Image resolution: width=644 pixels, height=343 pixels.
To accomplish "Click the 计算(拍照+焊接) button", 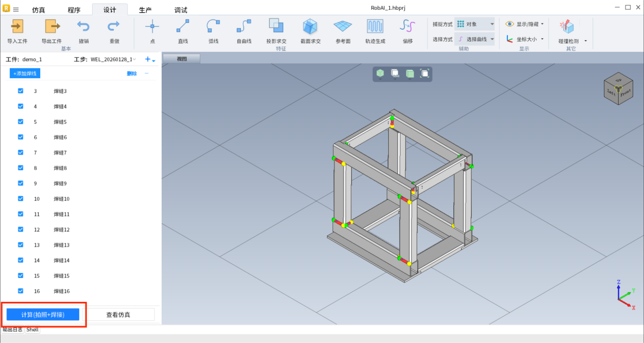I will 43,315.
